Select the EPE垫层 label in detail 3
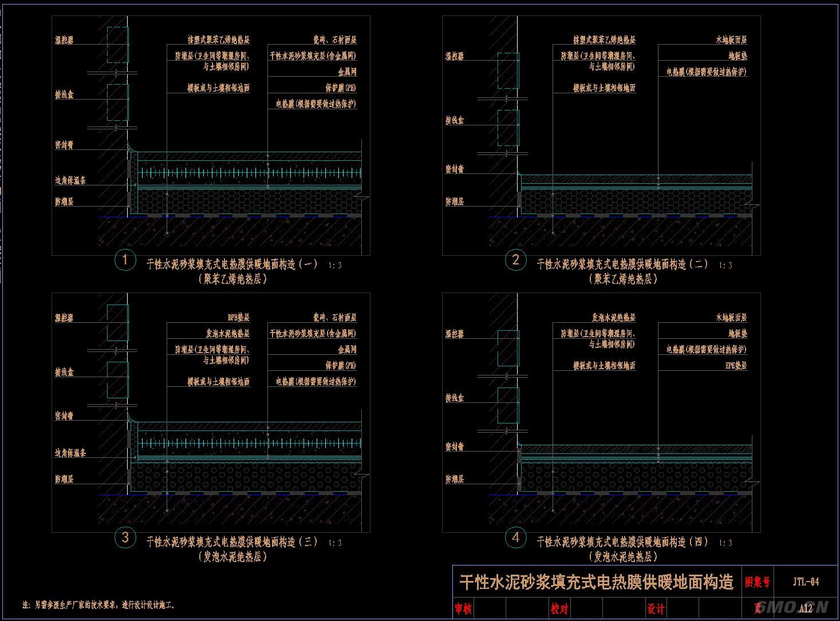 pos(239,318)
